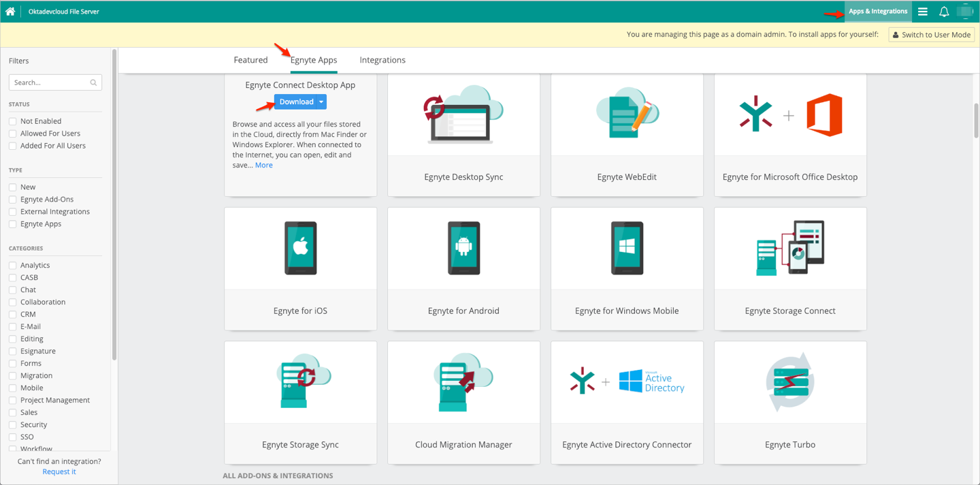Select the Egnyte WebEdit icon

[x=627, y=114]
